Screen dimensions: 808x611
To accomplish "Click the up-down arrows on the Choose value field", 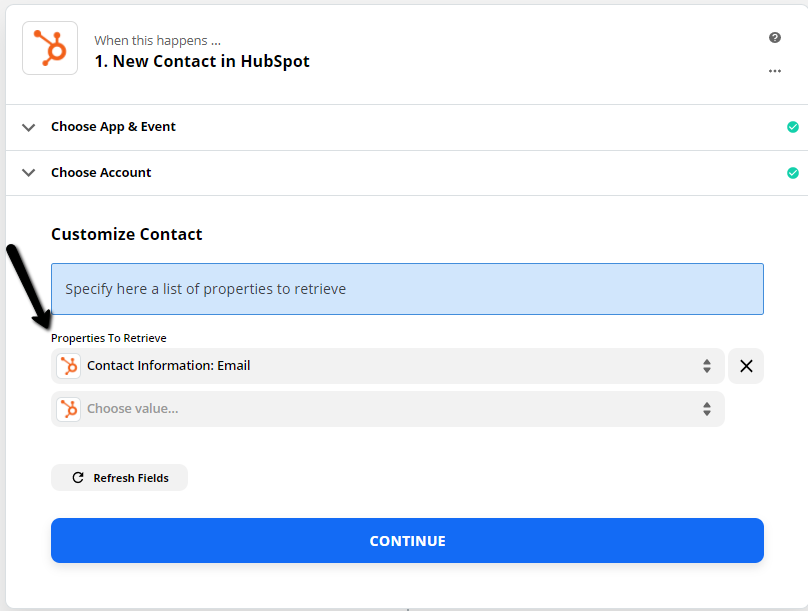I will 706,409.
